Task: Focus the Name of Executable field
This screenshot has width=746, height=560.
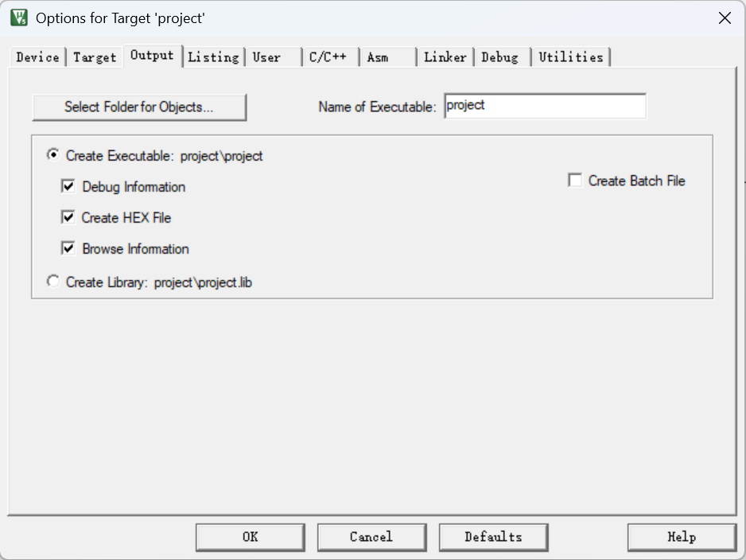Action: [545, 106]
